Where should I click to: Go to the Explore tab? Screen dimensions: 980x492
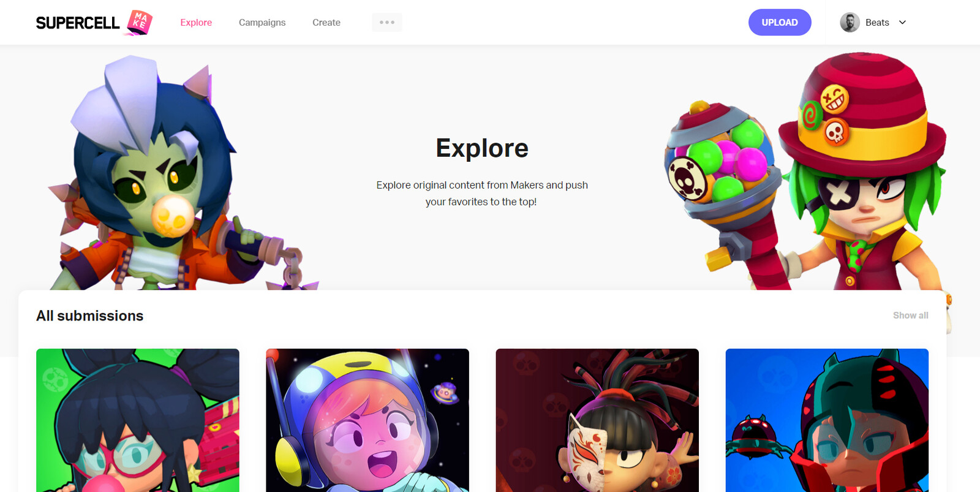click(x=196, y=23)
